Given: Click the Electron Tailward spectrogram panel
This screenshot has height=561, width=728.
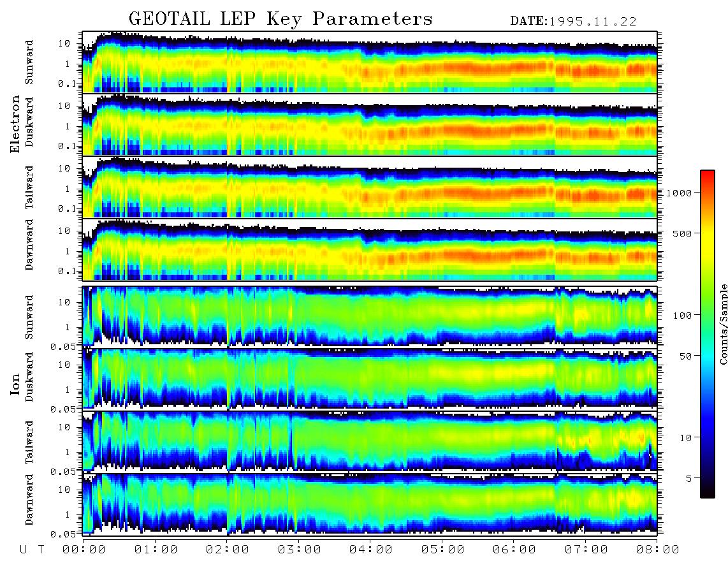Looking at the screenshot, I should pyautogui.click(x=370, y=187).
